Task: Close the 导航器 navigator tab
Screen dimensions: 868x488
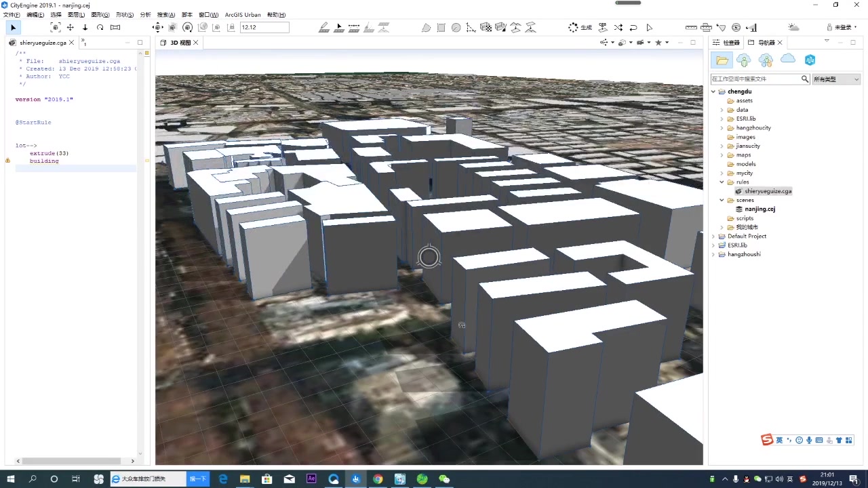Action: pos(780,43)
